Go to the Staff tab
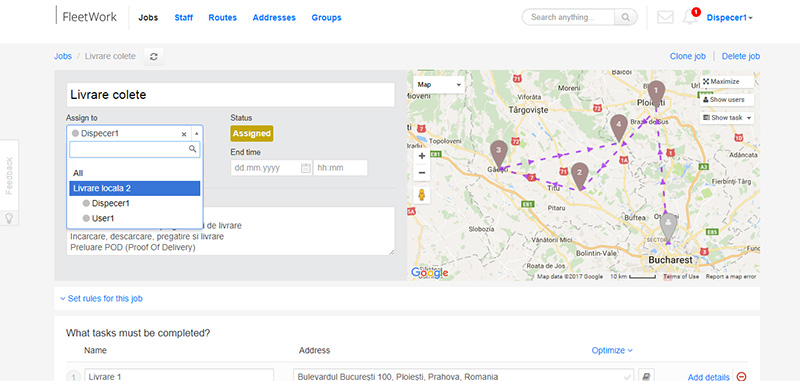This screenshot has width=800, height=381. pos(184,17)
